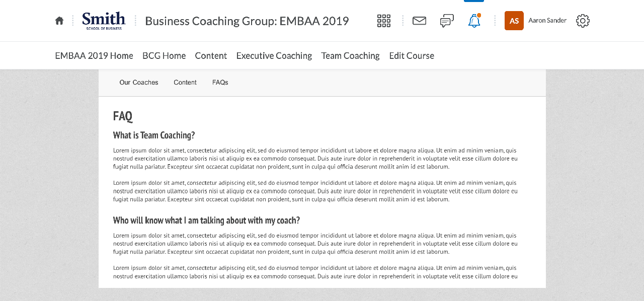Check the update alerts bell icon
Screen dimensions: 644x301
[x=474, y=21]
